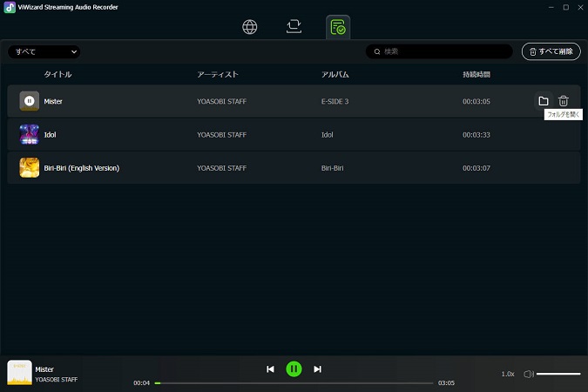Click YOASOBI STAFF artist in Mister row
Image resolution: width=588 pixels, height=392 pixels.
tap(221, 101)
